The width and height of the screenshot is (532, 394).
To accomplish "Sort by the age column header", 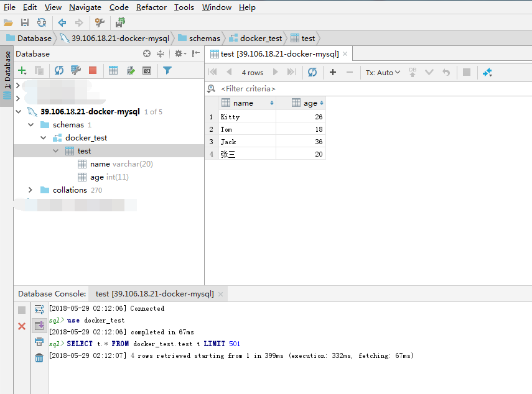I will (x=301, y=103).
